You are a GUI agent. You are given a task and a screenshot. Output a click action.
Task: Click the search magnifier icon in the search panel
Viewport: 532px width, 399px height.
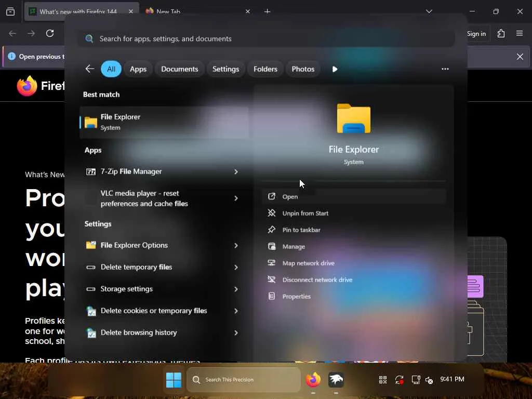pos(89,38)
